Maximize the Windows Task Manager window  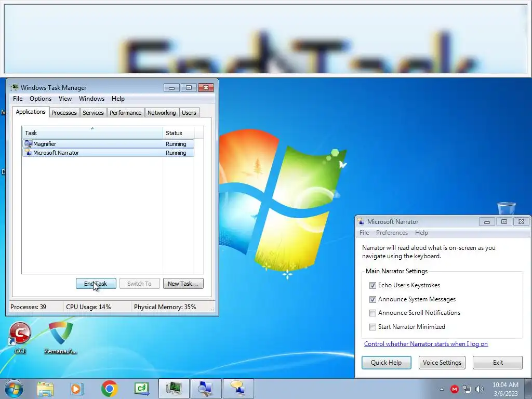[x=189, y=87]
